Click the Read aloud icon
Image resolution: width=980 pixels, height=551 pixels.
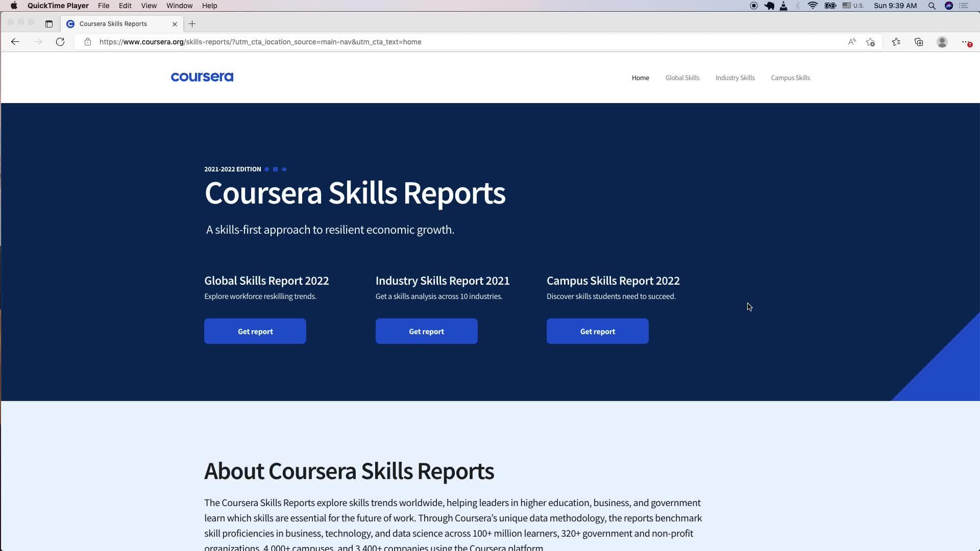click(x=852, y=42)
